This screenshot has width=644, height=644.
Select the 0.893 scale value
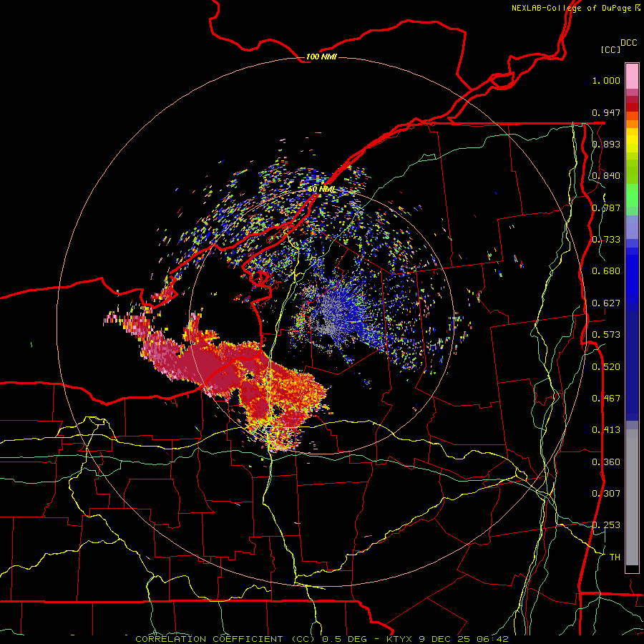[x=606, y=144]
